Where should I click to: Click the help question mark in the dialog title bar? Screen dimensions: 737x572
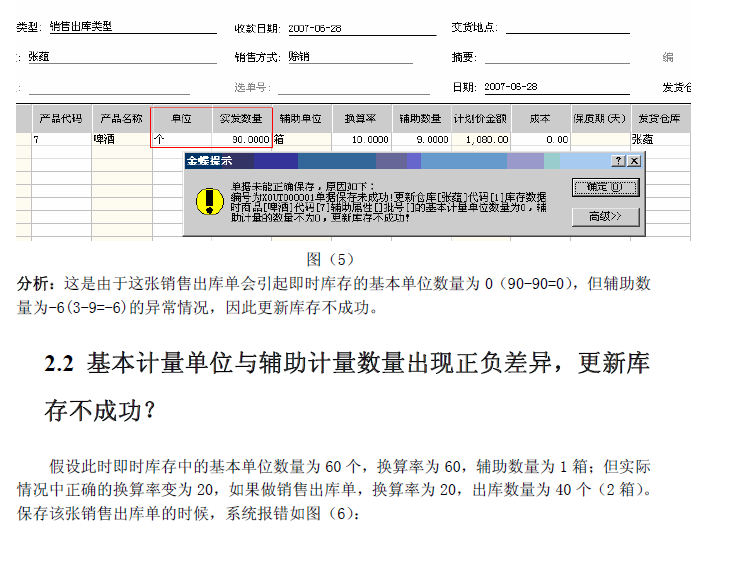click(x=619, y=160)
